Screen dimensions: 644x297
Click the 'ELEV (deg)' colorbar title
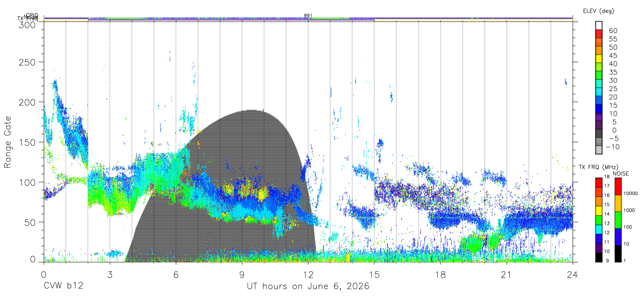click(598, 10)
